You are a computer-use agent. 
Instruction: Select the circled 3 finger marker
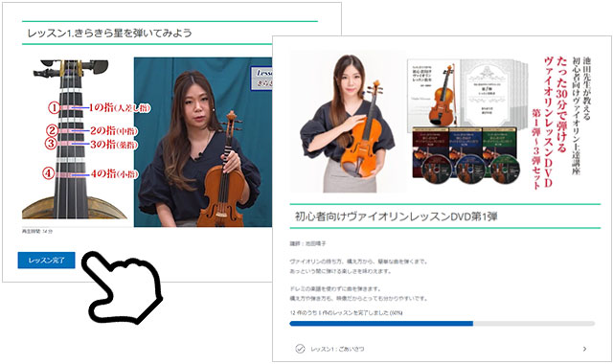coord(51,144)
